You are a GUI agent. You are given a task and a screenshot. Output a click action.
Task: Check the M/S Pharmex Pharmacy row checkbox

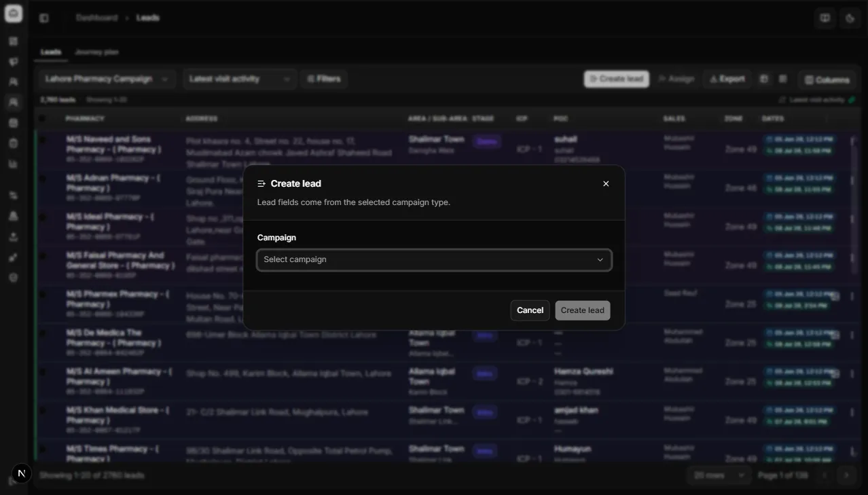[x=43, y=295]
